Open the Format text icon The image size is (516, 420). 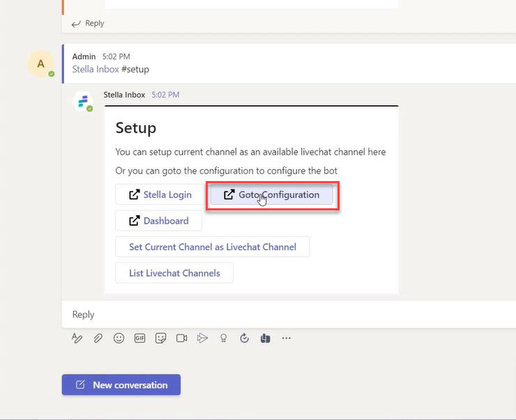pos(77,338)
